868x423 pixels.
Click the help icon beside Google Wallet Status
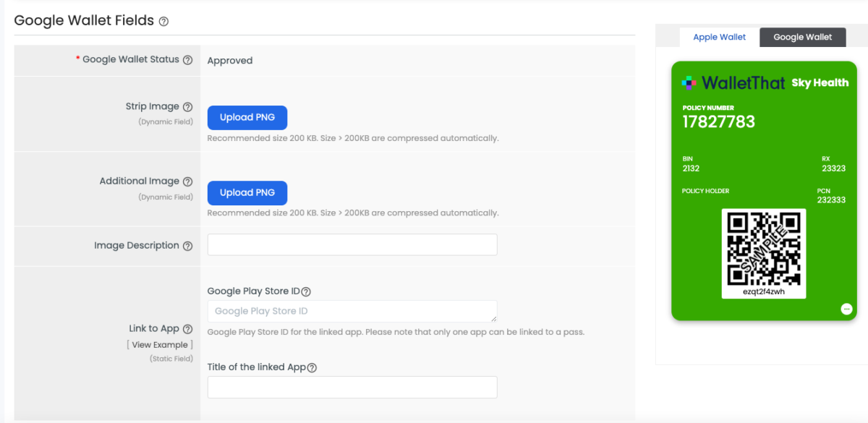(x=189, y=59)
